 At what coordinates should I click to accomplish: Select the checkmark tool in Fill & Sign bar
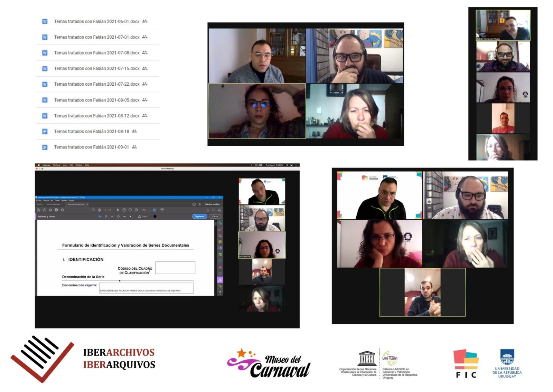click(x=112, y=217)
